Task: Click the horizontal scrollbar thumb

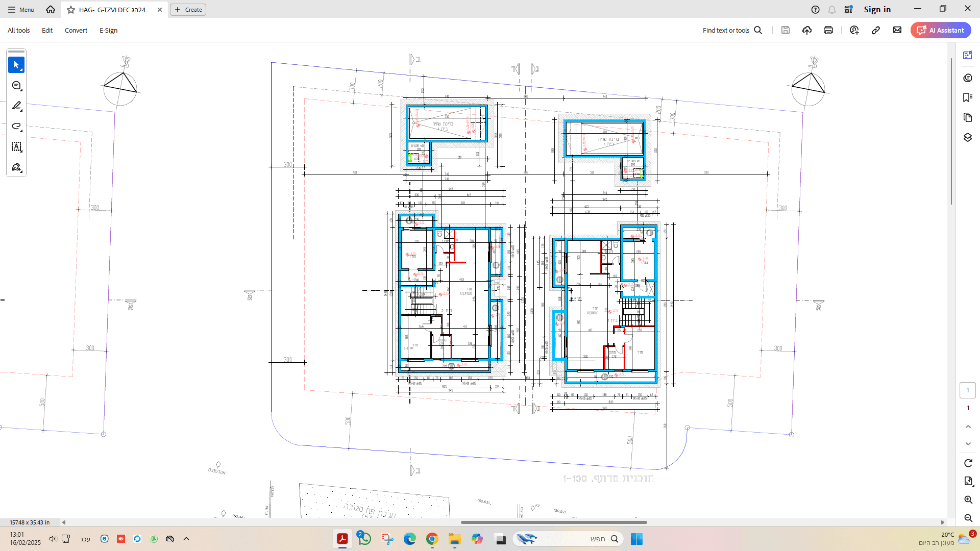Action: point(554,522)
